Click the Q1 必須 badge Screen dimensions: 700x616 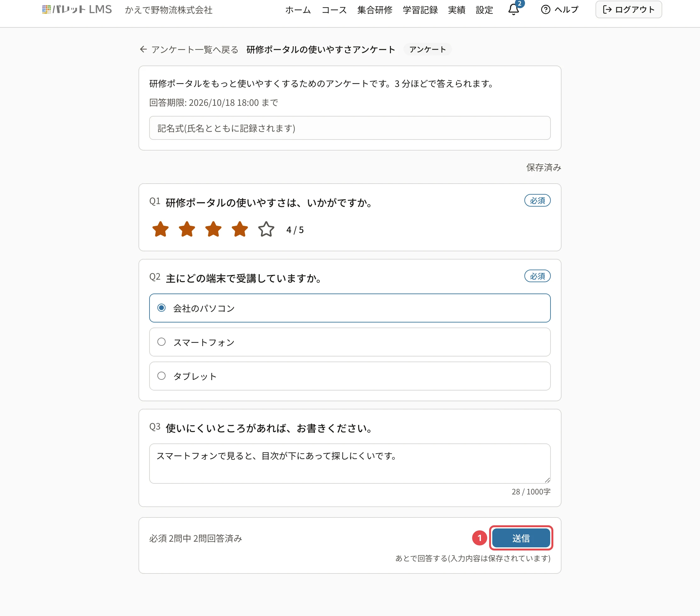tap(537, 200)
